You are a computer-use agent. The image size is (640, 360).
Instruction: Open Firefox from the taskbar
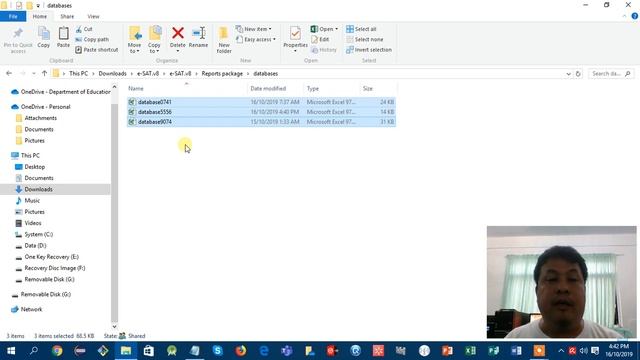click(241, 351)
